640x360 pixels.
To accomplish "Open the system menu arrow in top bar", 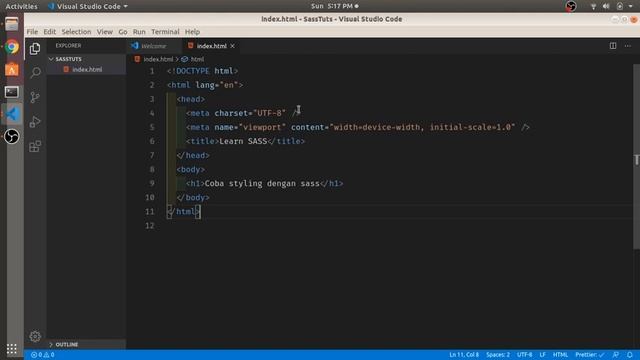I will (x=631, y=6).
